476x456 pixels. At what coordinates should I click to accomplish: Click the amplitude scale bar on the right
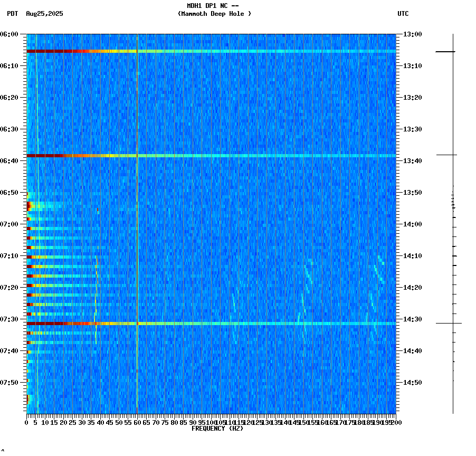(x=453, y=222)
